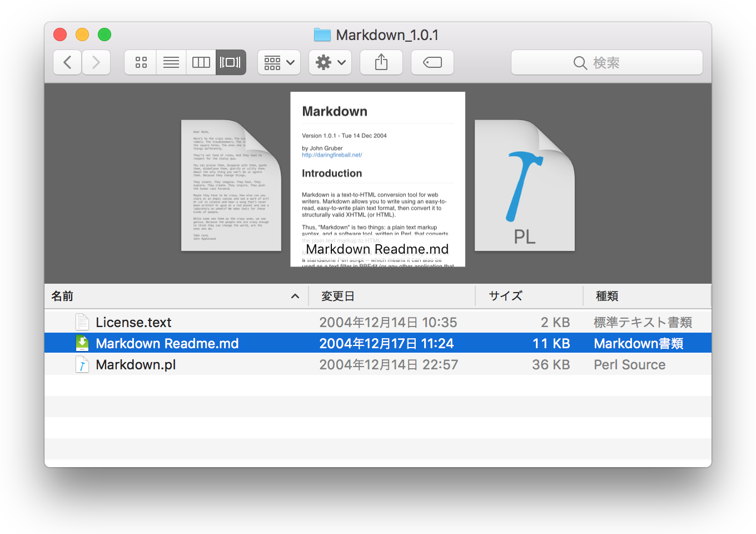The height and width of the screenshot is (534, 756).
Task: Select License.text file name
Action: 133,322
